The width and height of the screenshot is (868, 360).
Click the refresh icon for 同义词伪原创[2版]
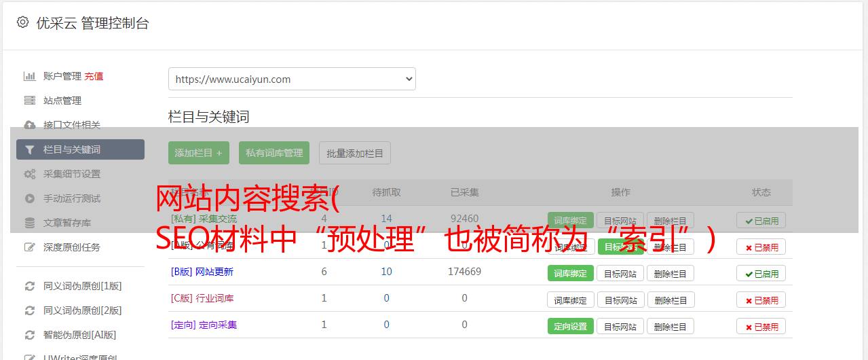coord(29,310)
